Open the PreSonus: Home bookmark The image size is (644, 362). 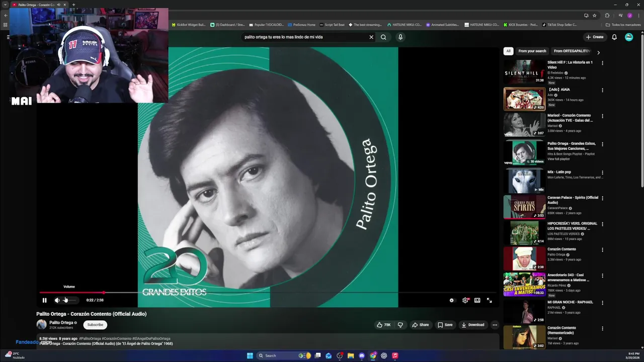click(302, 25)
